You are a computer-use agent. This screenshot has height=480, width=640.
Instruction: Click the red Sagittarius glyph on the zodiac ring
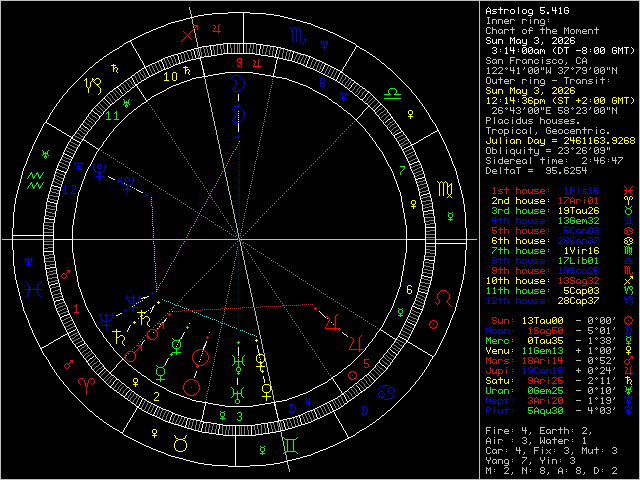coord(189,33)
